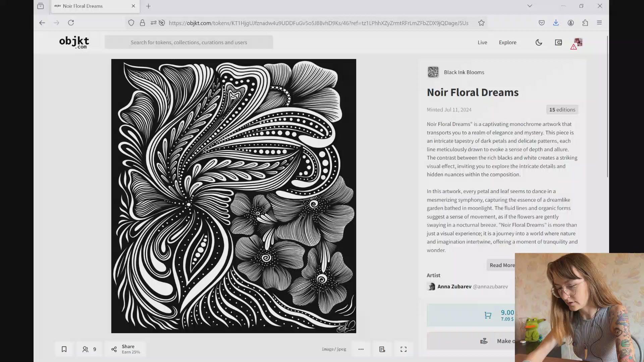The height and width of the screenshot is (362, 644).
Task: Open the Save to Pocket icon
Action: [x=541, y=23]
